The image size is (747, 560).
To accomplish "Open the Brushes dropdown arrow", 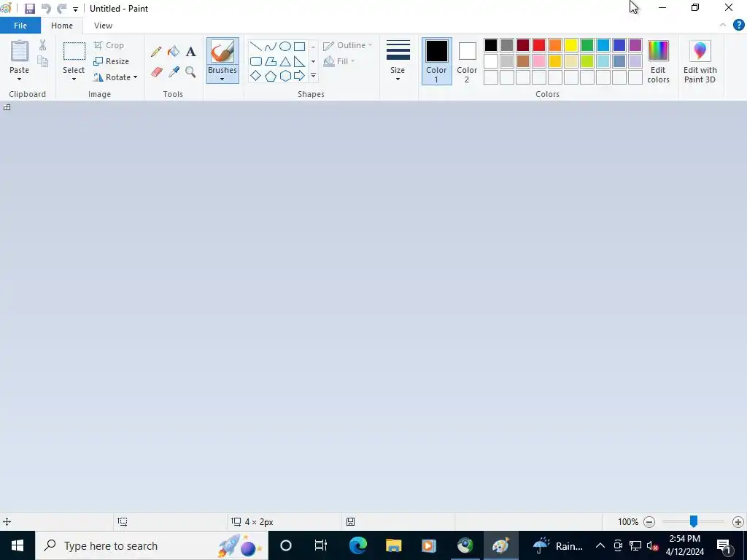I will pyautogui.click(x=222, y=79).
